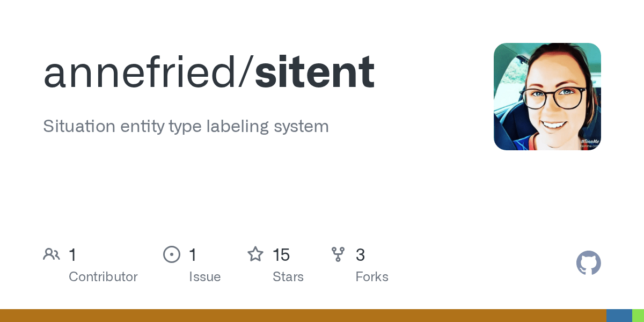Image resolution: width=644 pixels, height=322 pixels.
Task: Click the Forks label
Action: tap(372, 277)
